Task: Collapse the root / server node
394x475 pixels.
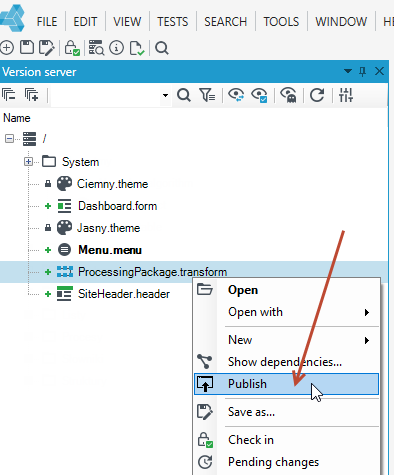Action: (x=9, y=138)
